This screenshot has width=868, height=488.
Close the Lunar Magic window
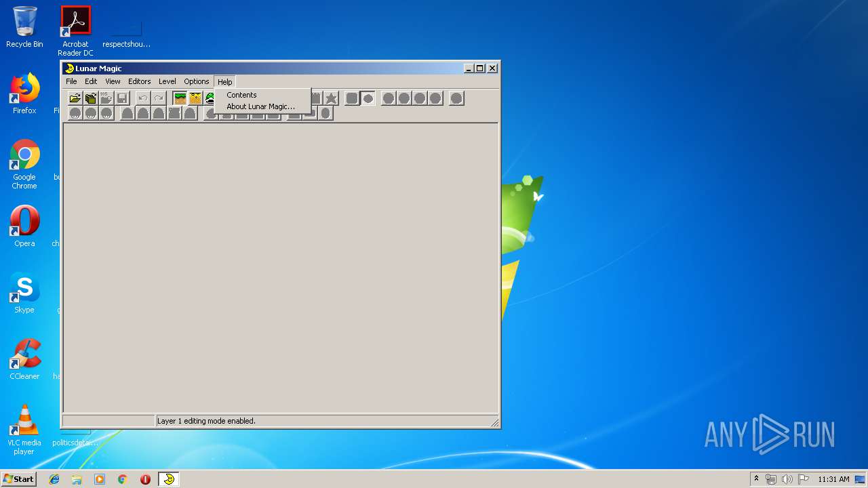click(492, 68)
